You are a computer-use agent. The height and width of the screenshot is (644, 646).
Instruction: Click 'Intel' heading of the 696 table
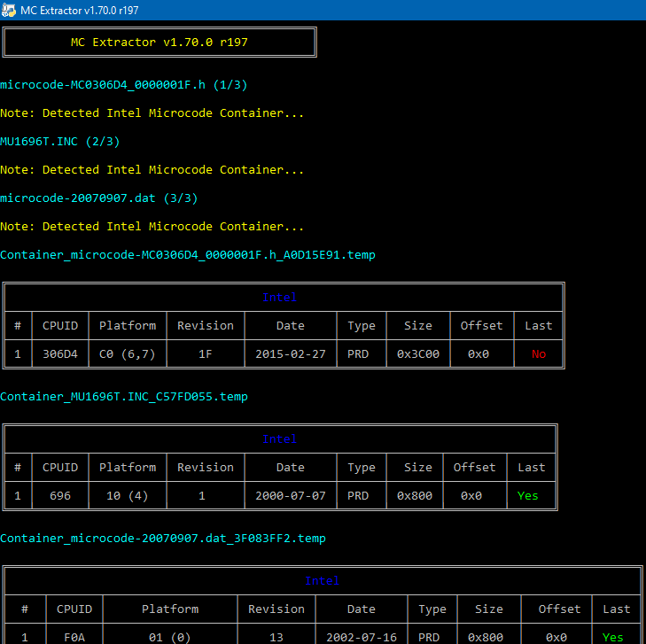(280, 439)
